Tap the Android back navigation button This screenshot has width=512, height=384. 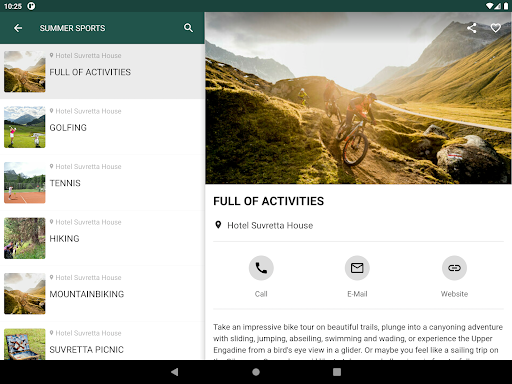[x=174, y=372]
